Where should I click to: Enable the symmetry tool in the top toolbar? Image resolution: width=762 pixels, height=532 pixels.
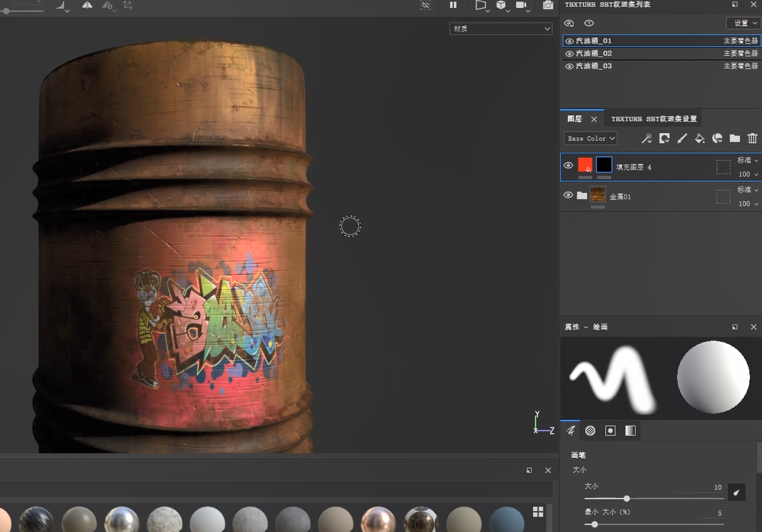pos(87,5)
